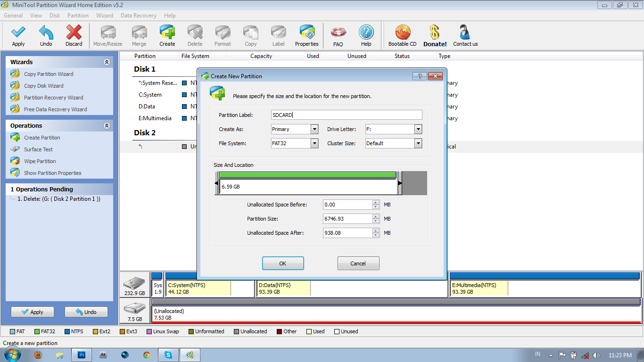Click the Bootable CD icon
644x362 pixels.
pyautogui.click(x=403, y=33)
